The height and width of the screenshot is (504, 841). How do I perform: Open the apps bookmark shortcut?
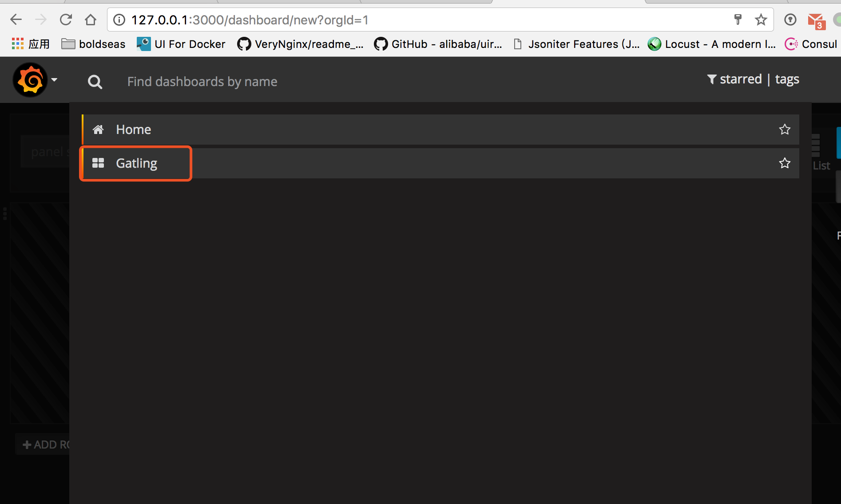pyautogui.click(x=30, y=44)
